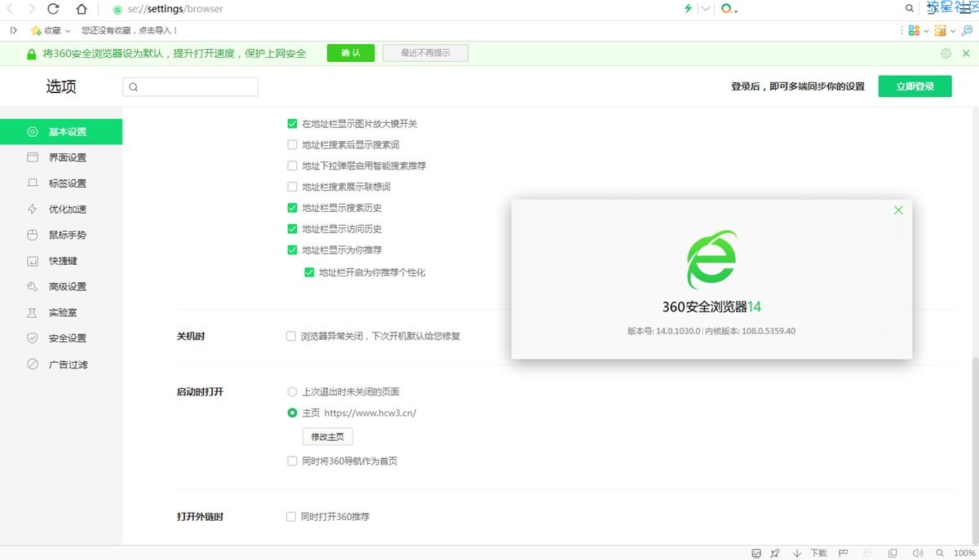
Task: Open 安全设置 in the sidebar
Action: coord(61,338)
